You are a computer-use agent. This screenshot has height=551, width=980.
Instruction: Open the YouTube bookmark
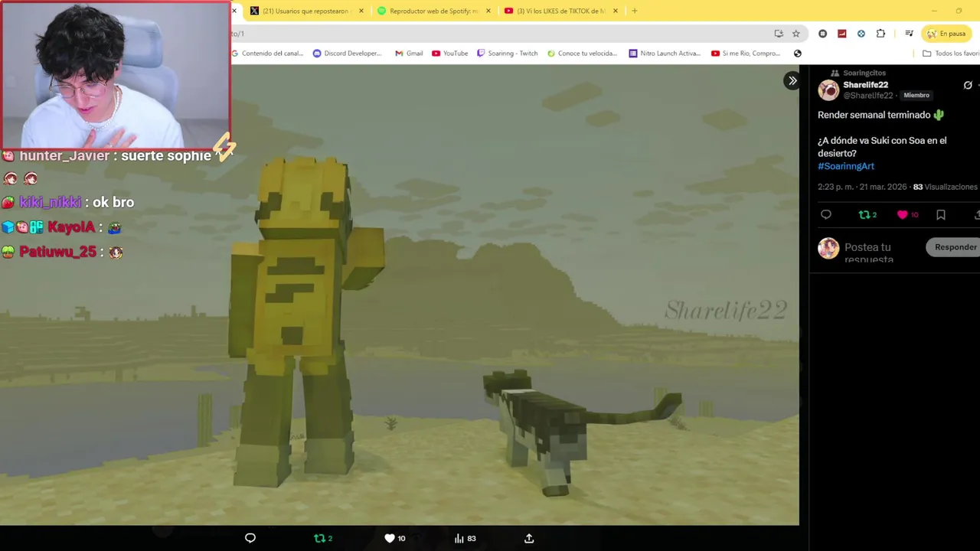pyautogui.click(x=449, y=54)
